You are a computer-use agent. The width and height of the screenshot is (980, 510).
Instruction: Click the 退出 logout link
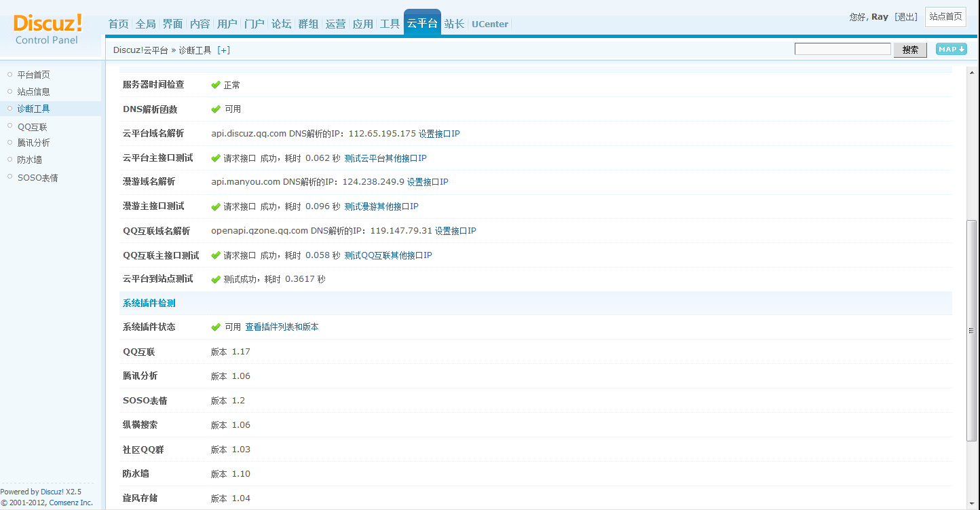click(x=906, y=17)
